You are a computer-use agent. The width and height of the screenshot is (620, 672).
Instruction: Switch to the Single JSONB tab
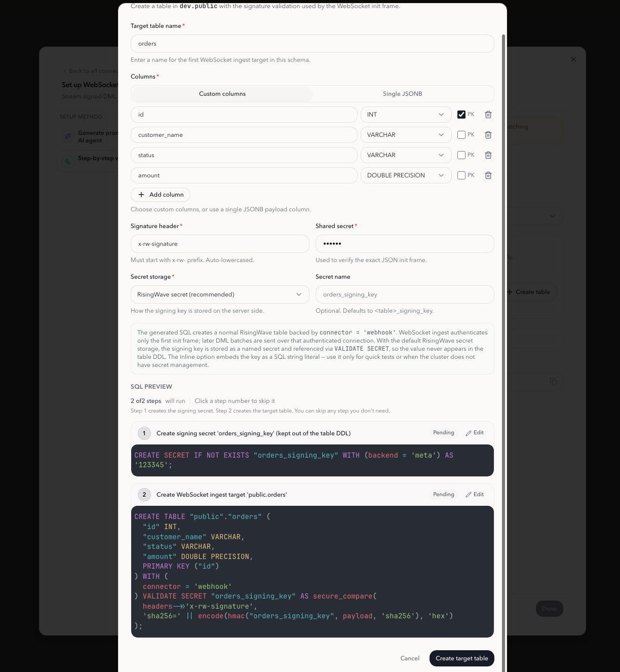click(403, 94)
